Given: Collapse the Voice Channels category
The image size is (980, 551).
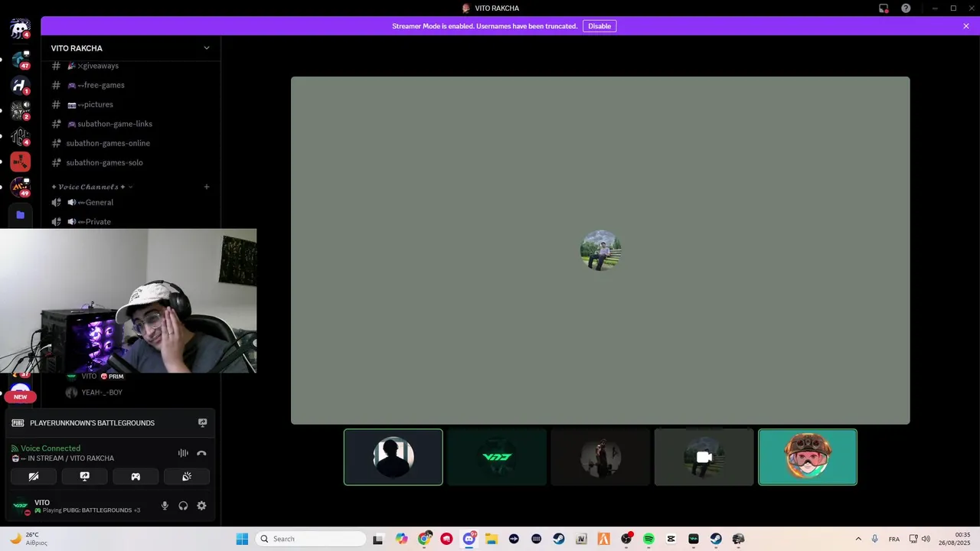Looking at the screenshot, I should point(92,187).
